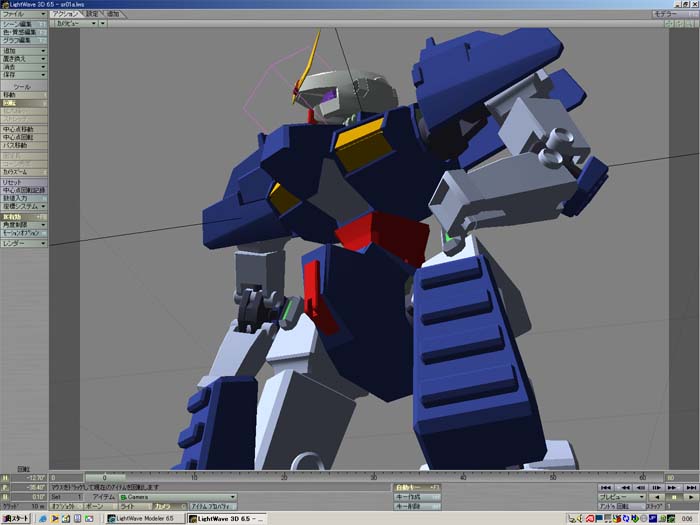The height and width of the screenshot is (525, 700).
Task: Expand the 保存 save dropdown
Action: click(x=24, y=75)
